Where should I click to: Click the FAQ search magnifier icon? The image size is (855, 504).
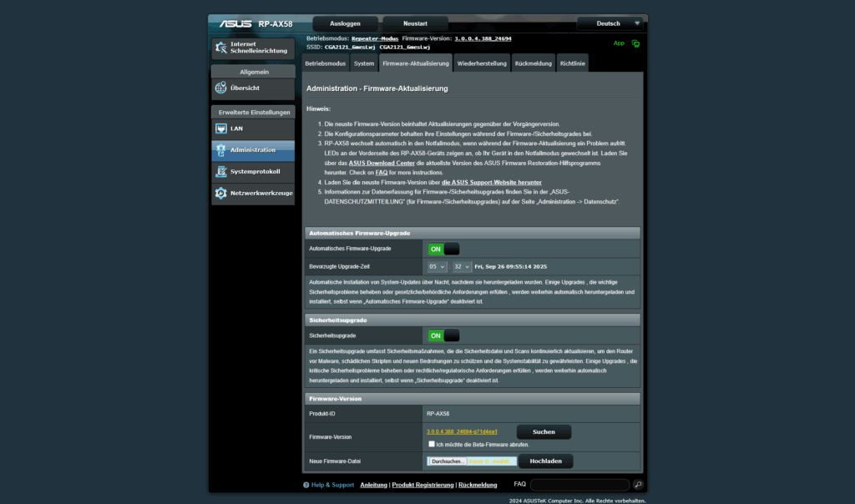(638, 485)
